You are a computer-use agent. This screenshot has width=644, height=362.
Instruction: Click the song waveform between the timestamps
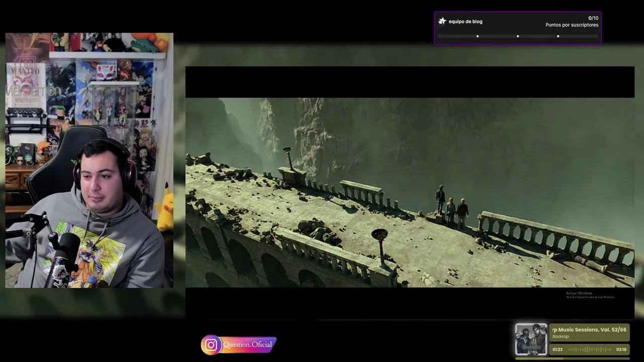pos(589,349)
